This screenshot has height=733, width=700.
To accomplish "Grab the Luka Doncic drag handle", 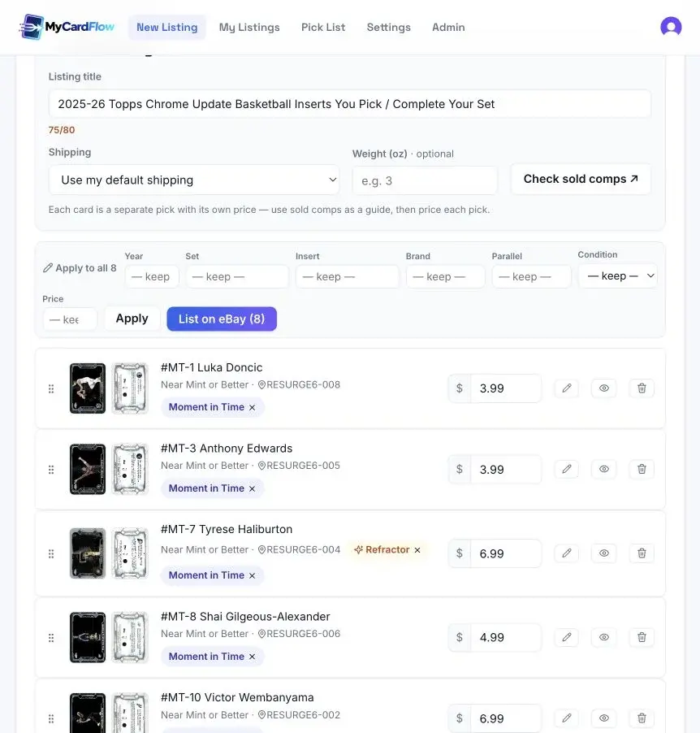I will 51,389.
